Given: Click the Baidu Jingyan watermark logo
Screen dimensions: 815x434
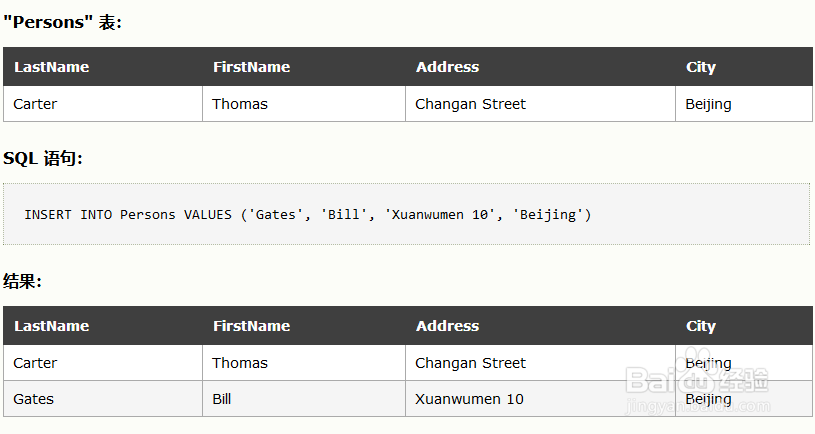Looking at the screenshot, I should 698,383.
